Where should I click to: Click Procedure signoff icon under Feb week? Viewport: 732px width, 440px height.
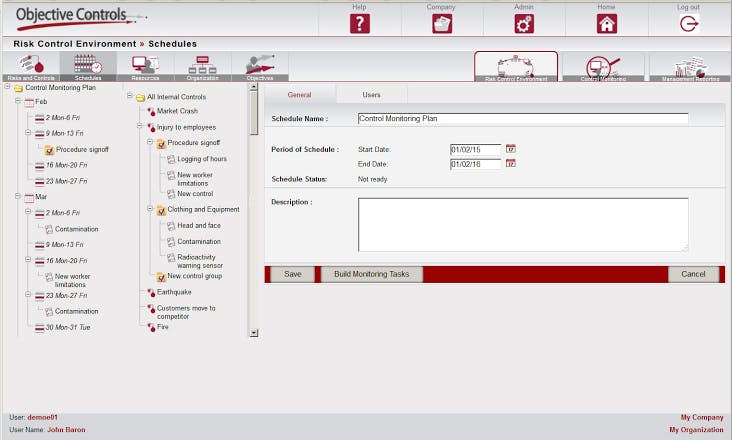pos(49,150)
